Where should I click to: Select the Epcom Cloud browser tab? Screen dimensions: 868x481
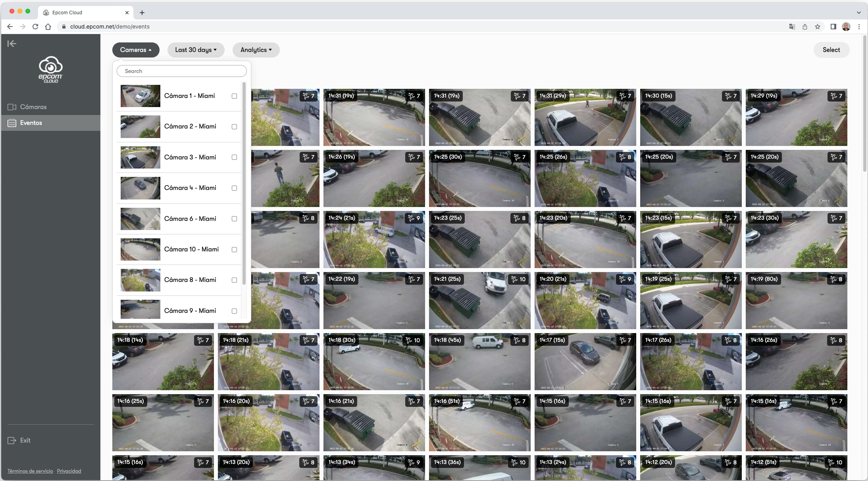(x=86, y=13)
